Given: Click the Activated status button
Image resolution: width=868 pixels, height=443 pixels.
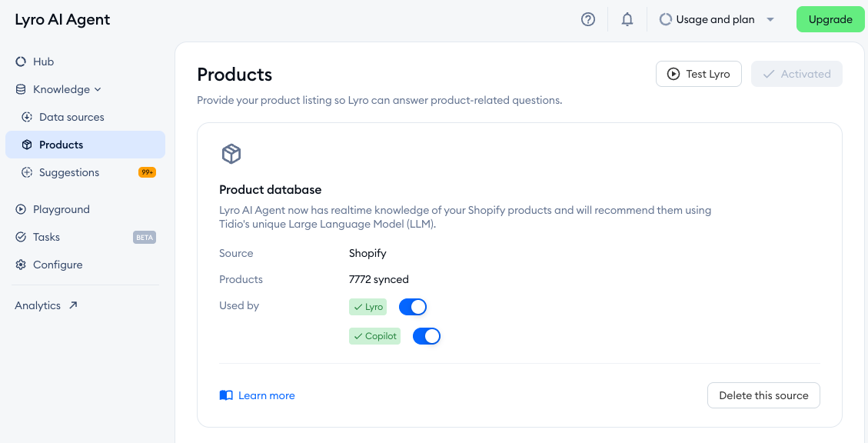Looking at the screenshot, I should 796,74.
